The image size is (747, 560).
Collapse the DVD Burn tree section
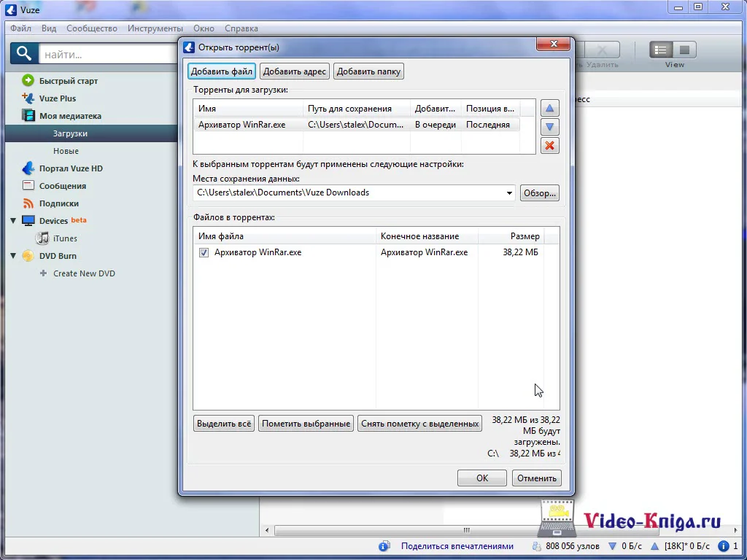13,256
